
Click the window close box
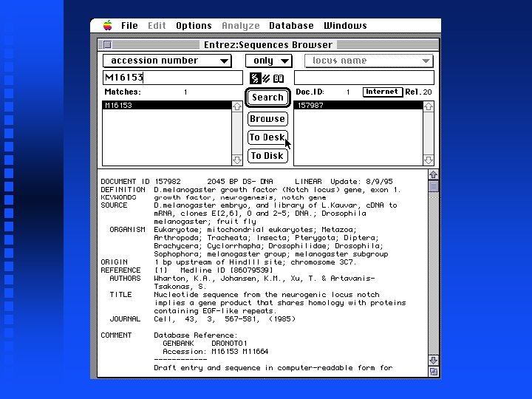point(107,45)
